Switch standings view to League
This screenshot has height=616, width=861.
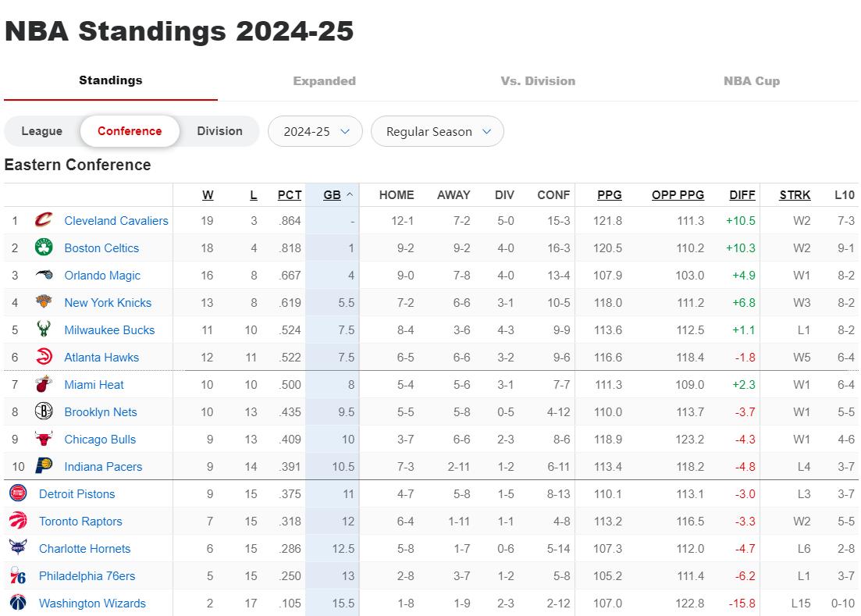[x=41, y=131]
